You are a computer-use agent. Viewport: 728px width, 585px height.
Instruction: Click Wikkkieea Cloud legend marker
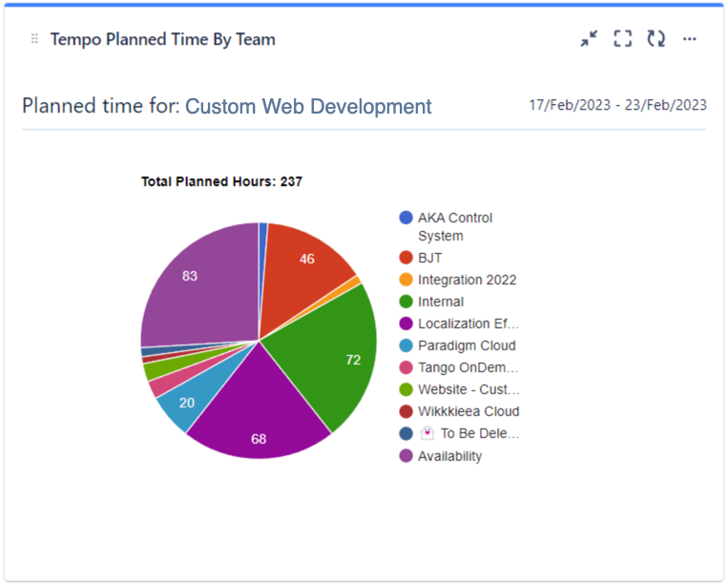click(406, 411)
